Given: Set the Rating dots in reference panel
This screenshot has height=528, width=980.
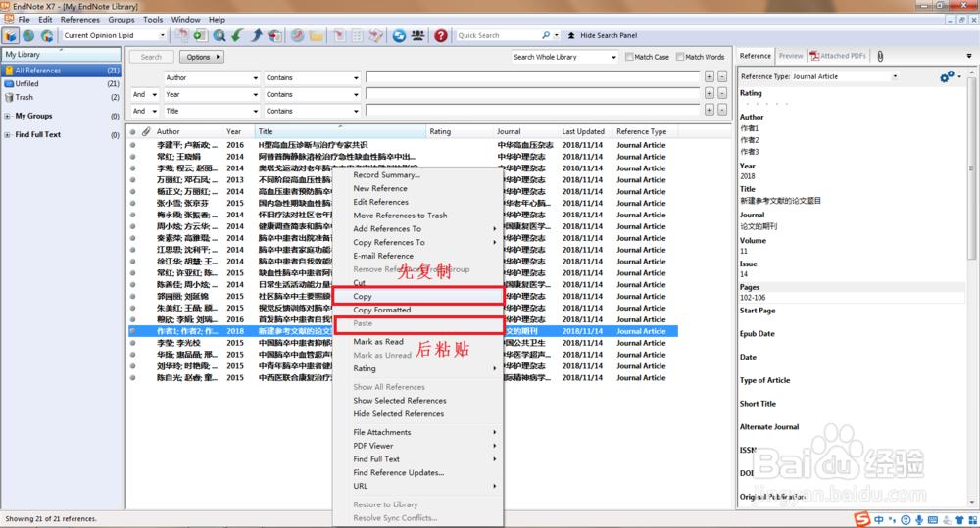Looking at the screenshot, I should click(x=767, y=103).
